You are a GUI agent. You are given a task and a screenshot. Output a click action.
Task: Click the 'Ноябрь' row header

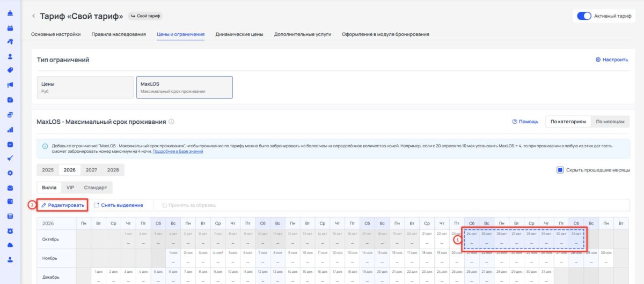coord(56,257)
